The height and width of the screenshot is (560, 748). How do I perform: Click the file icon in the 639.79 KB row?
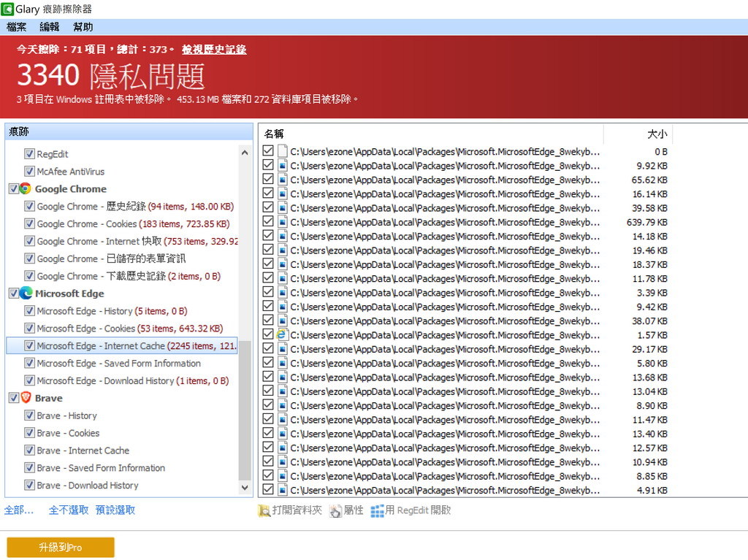coord(283,222)
